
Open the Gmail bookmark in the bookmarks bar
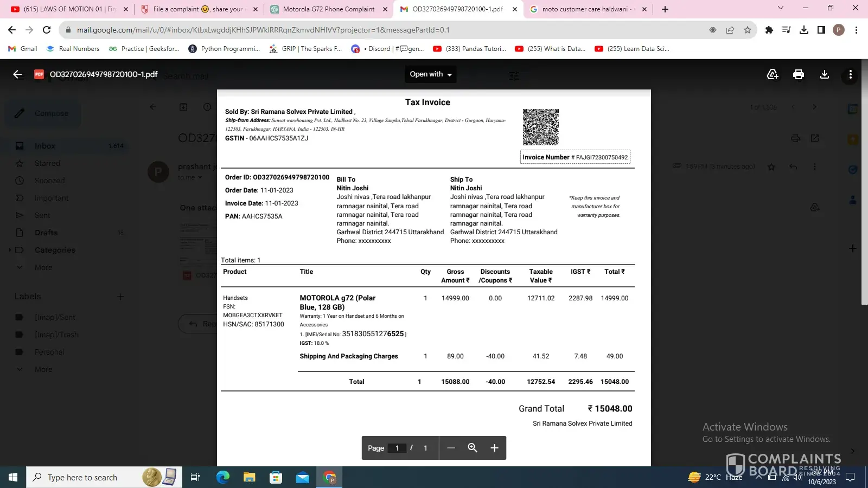(x=23, y=49)
